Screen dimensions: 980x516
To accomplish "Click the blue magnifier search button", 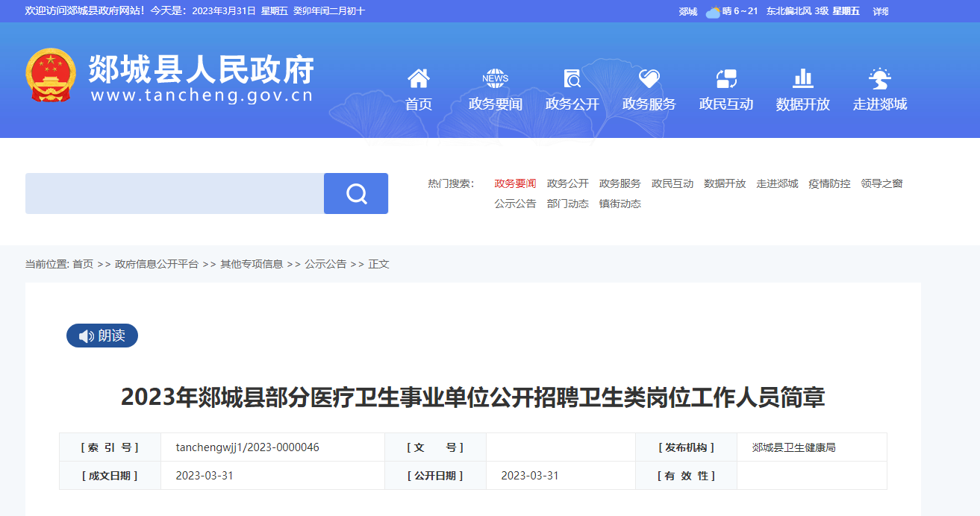I will click(x=356, y=194).
